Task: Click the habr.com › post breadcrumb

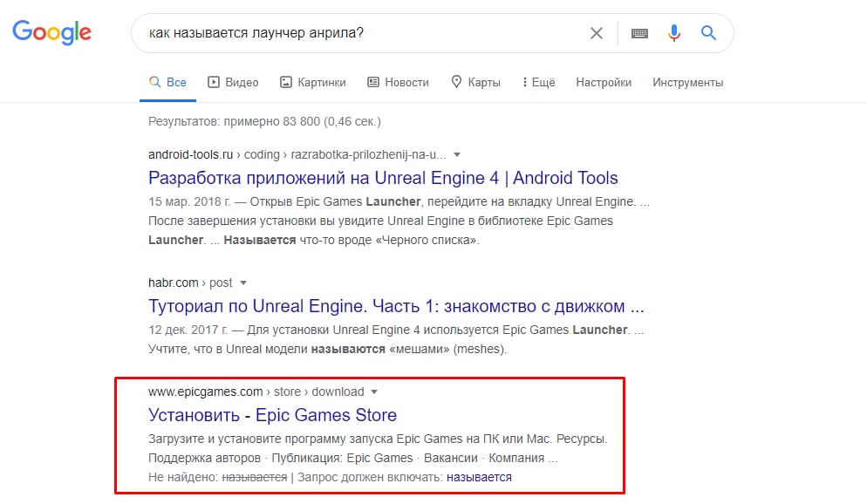Action: (x=190, y=283)
